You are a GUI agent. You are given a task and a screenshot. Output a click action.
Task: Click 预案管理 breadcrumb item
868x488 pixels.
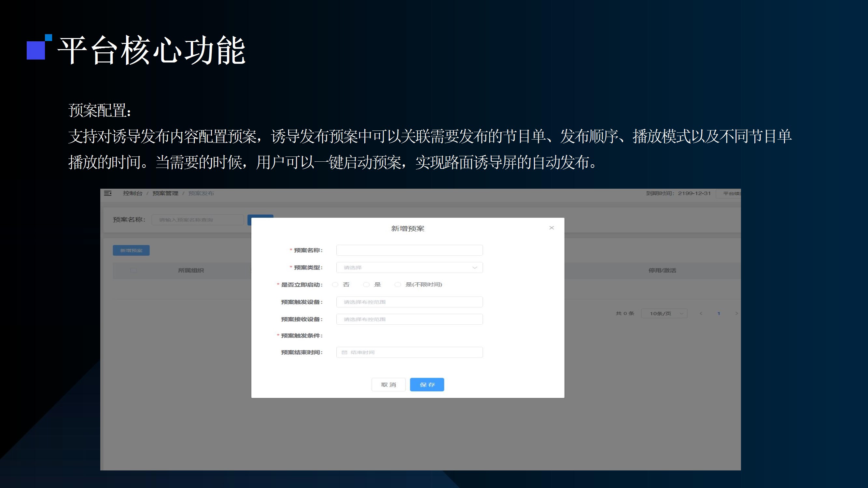165,193
